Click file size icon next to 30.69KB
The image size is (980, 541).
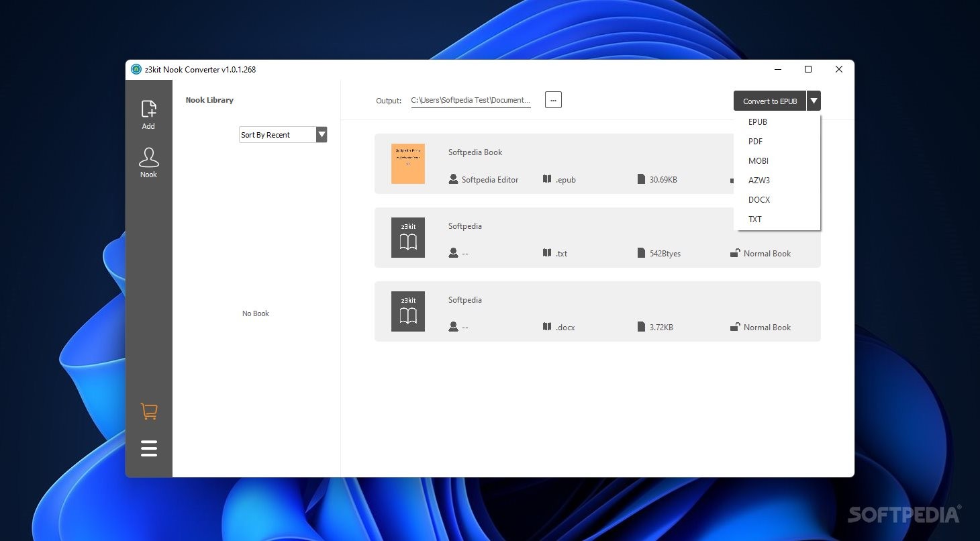(642, 179)
